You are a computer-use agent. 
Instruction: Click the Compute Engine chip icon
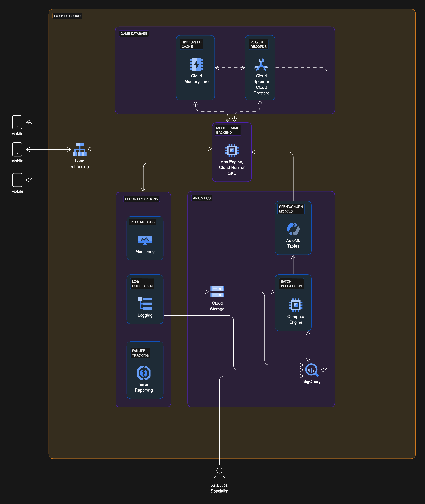tap(296, 305)
